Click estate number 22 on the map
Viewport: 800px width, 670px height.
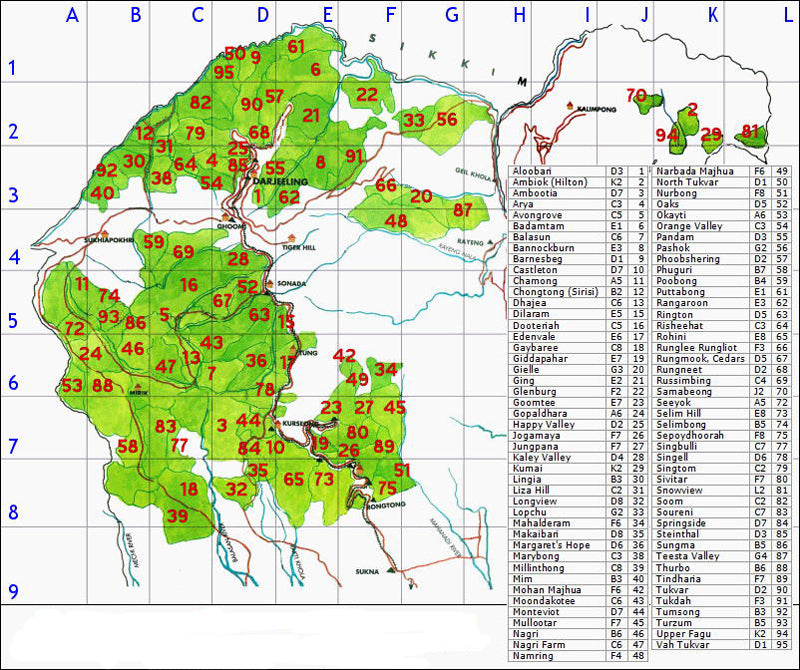pos(367,95)
